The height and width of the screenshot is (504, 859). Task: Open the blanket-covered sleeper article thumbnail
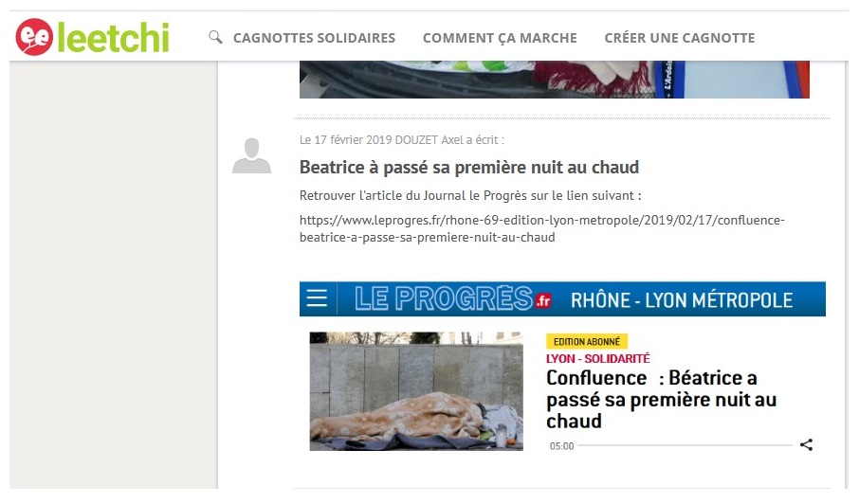[415, 390]
